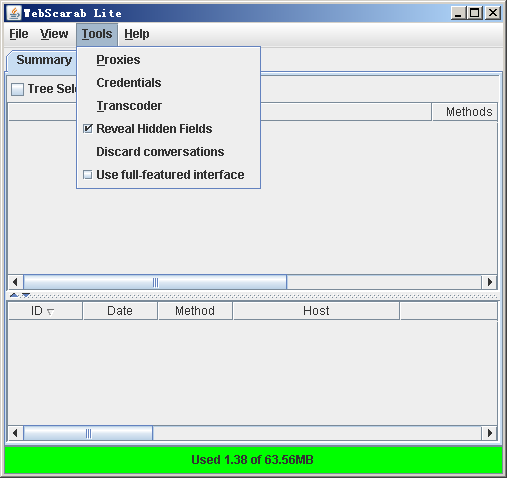
Task: Check the Tree Selection checkbox
Action: [x=17, y=89]
